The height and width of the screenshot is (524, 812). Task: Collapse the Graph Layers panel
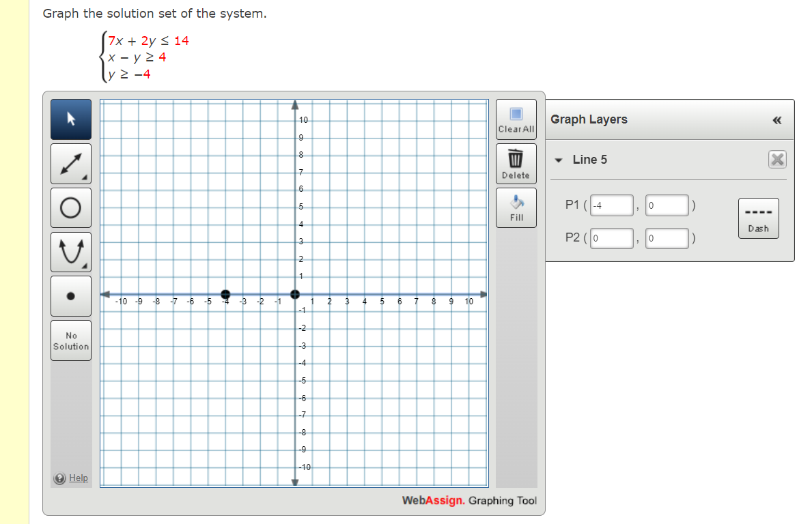point(776,120)
